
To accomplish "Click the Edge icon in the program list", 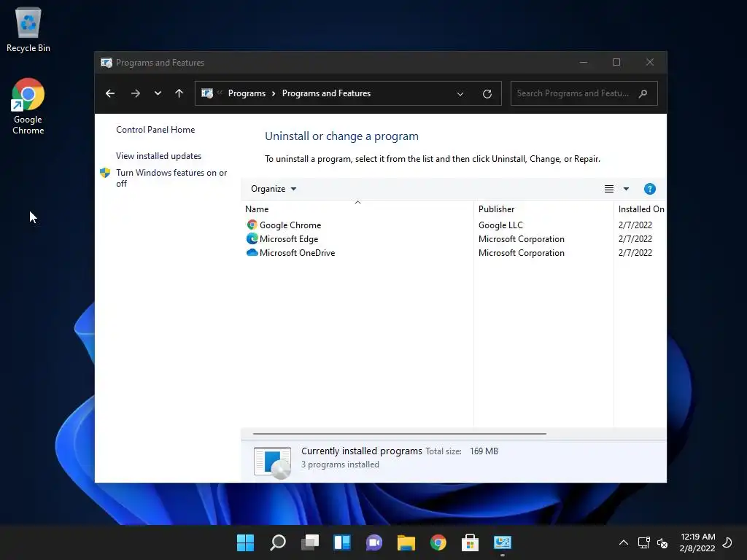I will click(x=252, y=238).
